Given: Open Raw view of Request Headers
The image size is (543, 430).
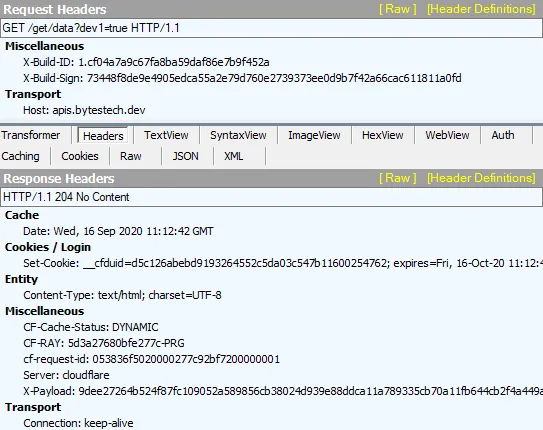Looking at the screenshot, I should (398, 9).
